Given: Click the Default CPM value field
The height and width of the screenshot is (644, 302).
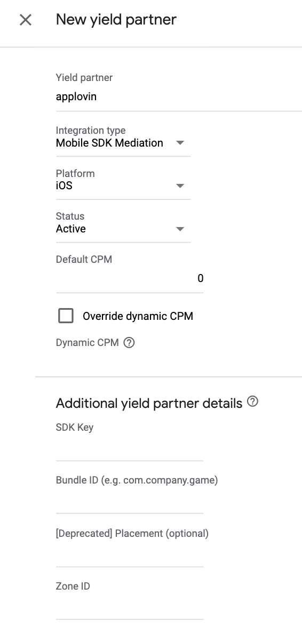Looking at the screenshot, I should pos(130,279).
